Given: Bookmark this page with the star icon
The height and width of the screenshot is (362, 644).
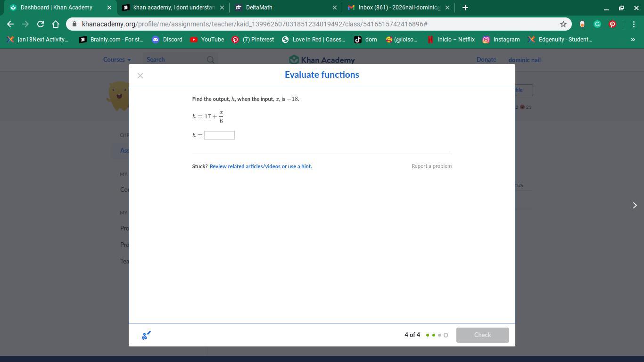Looking at the screenshot, I should point(563,24).
